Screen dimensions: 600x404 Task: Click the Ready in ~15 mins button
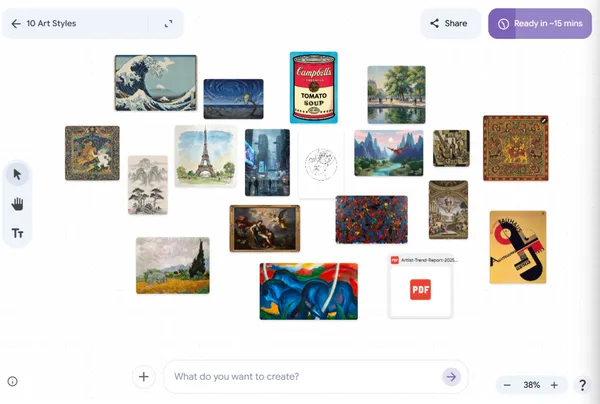point(540,23)
